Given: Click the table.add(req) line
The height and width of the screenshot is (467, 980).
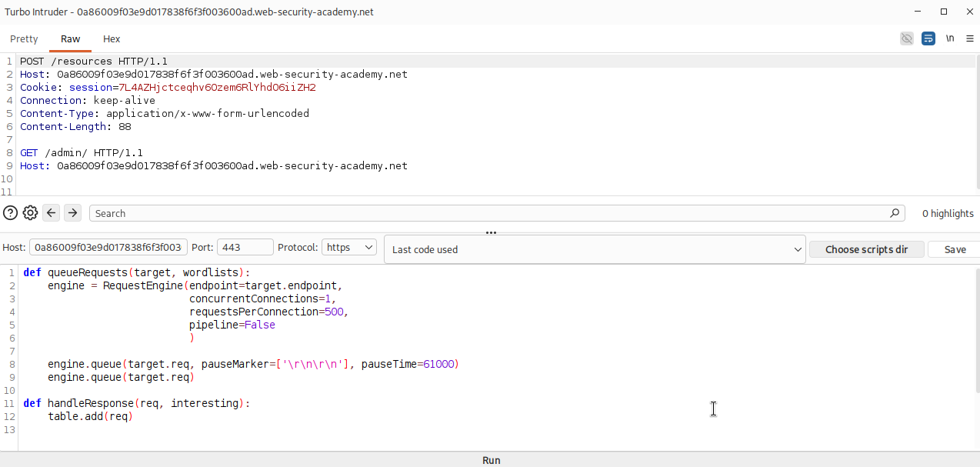Looking at the screenshot, I should (91, 416).
